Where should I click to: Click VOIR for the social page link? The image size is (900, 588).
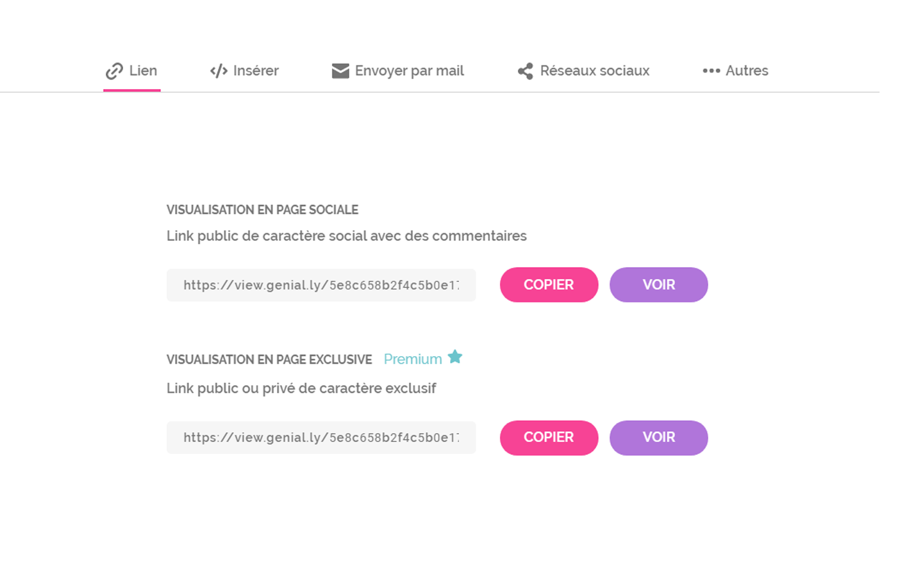coord(658,284)
